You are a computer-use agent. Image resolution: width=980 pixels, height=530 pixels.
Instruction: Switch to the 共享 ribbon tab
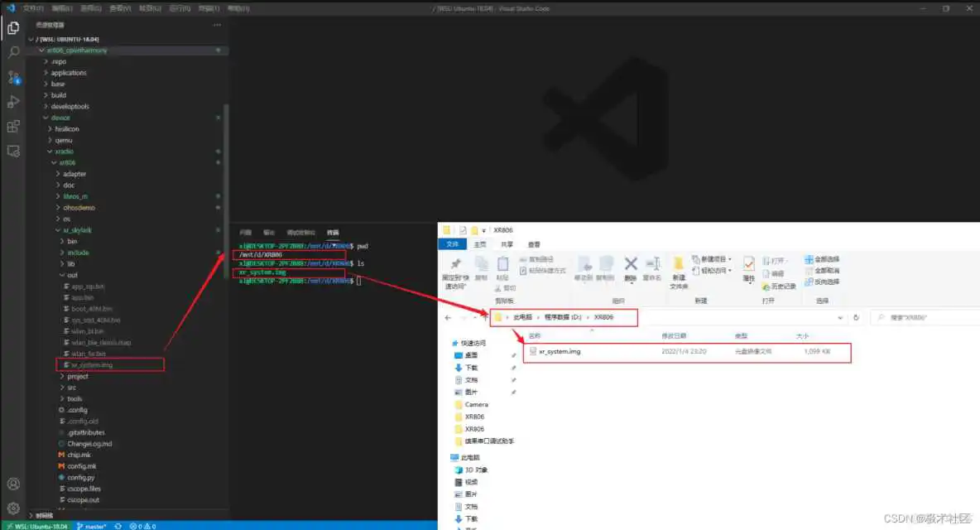pyautogui.click(x=507, y=244)
